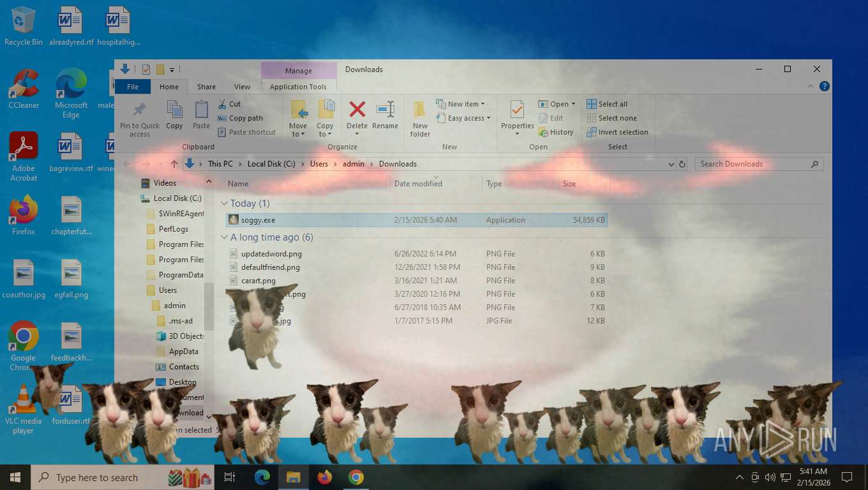The image size is (868, 490).
Task: Click the CCleaner desktop icon
Action: click(x=24, y=89)
